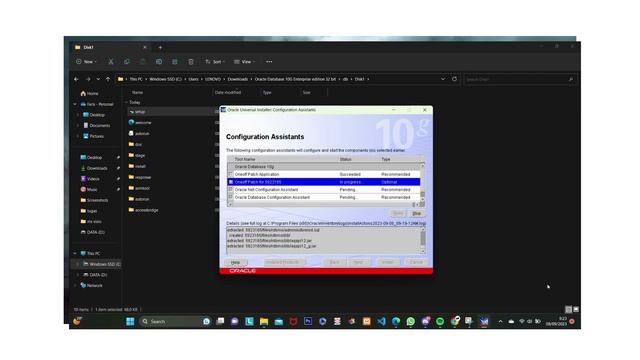
Task: Go back with Explorer's back arrow
Action: 76,79
